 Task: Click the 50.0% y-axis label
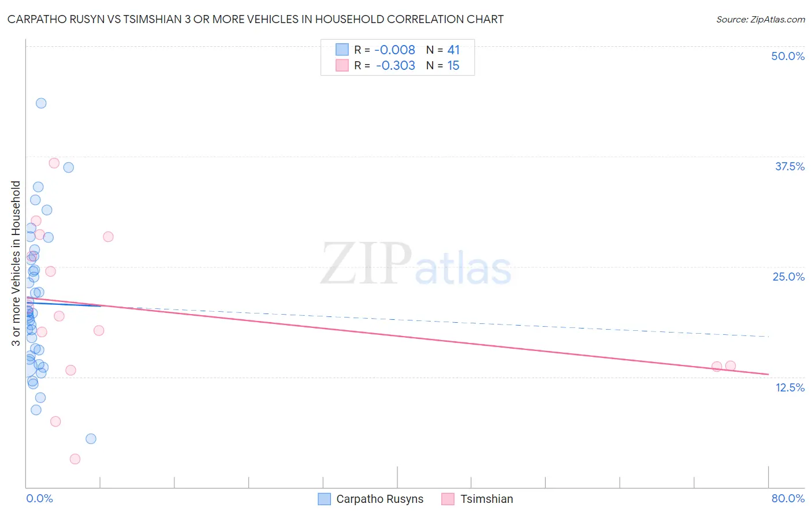pyautogui.click(x=788, y=56)
